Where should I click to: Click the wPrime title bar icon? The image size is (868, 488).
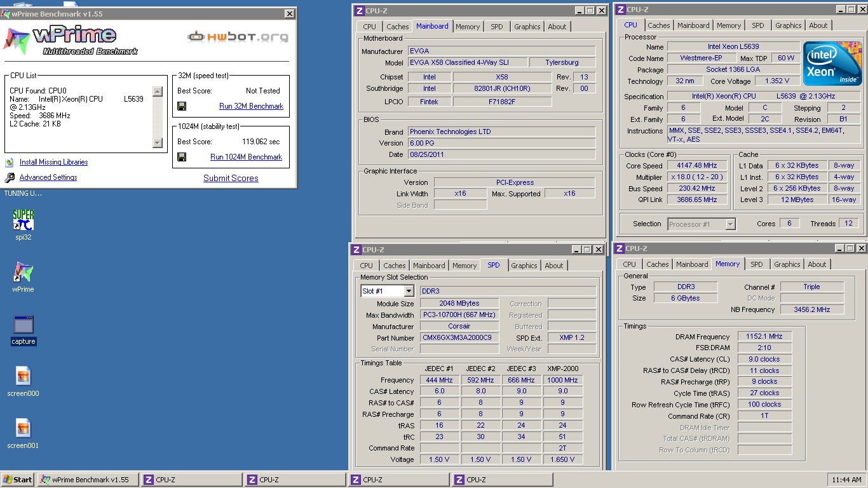pyautogui.click(x=6, y=14)
